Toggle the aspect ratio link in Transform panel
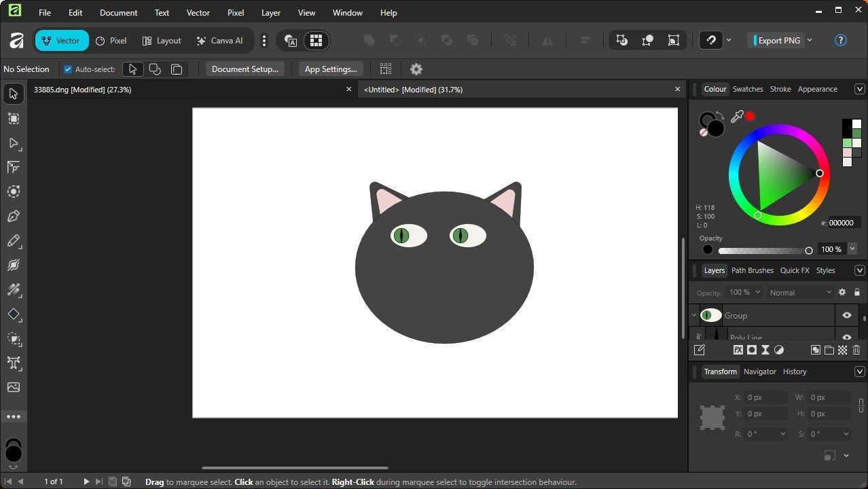 click(x=861, y=405)
